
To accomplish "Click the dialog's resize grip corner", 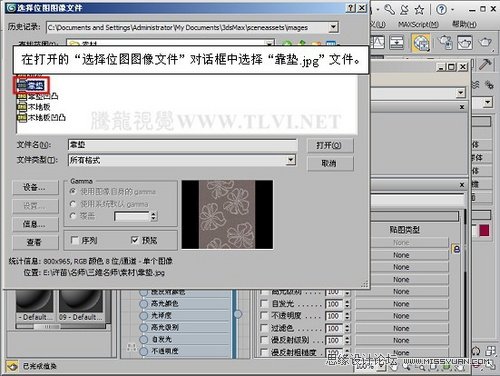I will (x=364, y=284).
